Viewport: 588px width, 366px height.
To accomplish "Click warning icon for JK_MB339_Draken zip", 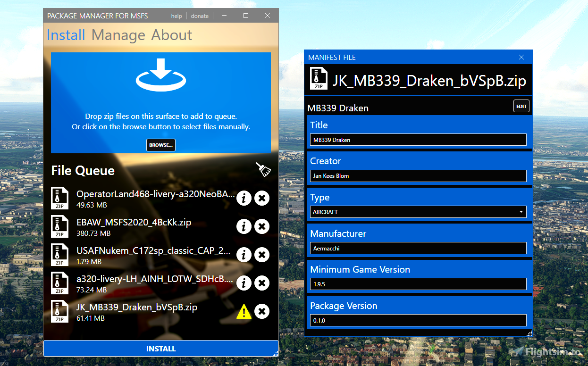I will point(244,311).
